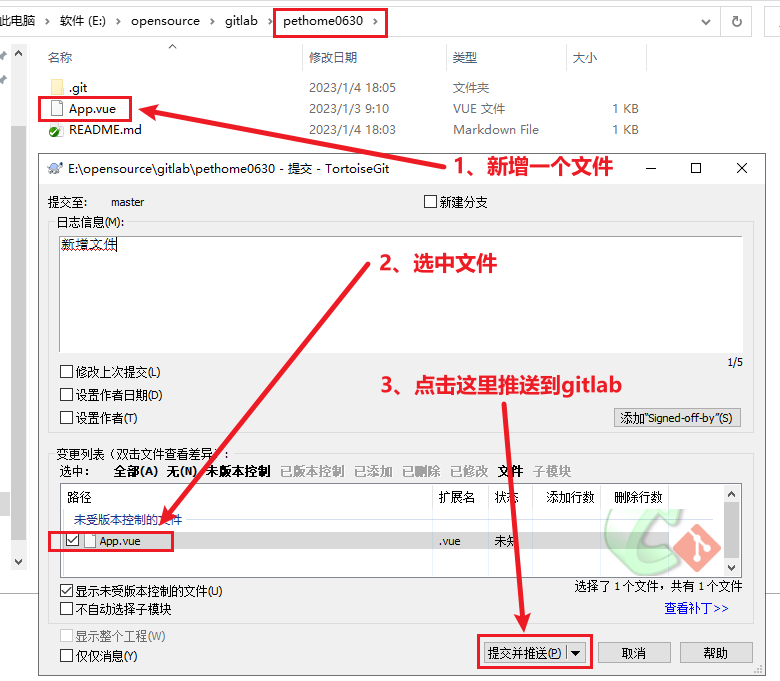Click the master branch label
This screenshot has width=780, height=681.
(127, 202)
